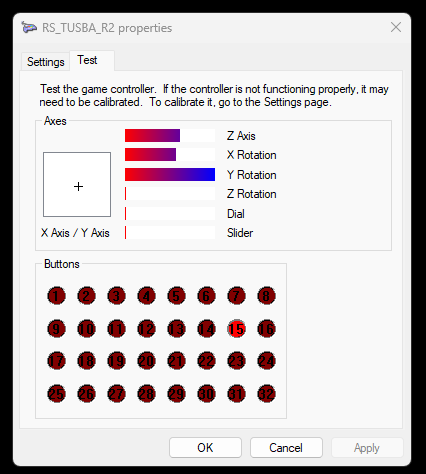Click button indicator 1
Image resolution: width=426 pixels, height=474 pixels.
coord(56,296)
